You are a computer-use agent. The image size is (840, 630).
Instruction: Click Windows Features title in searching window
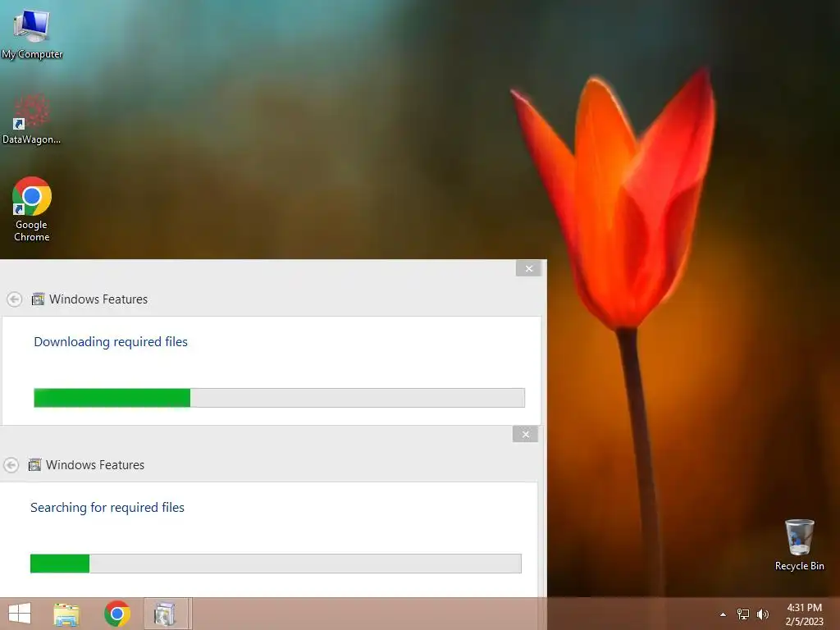pos(95,464)
